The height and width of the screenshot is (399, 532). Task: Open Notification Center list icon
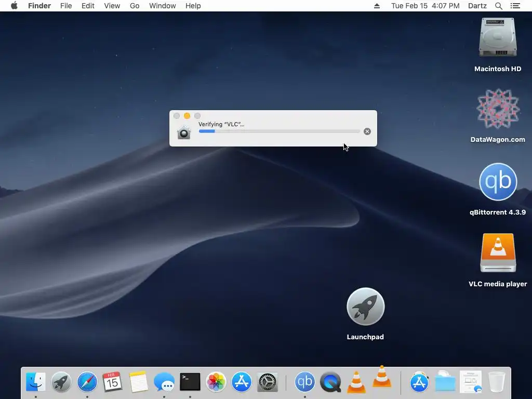coord(515,6)
